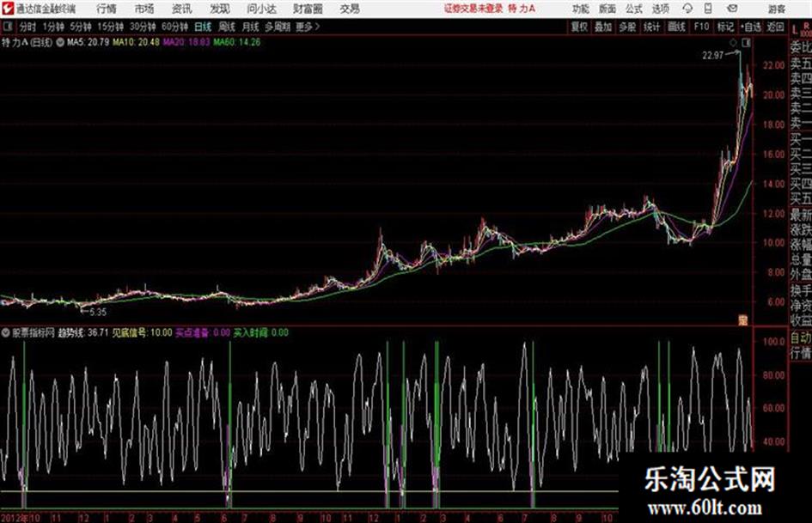Switch to 5分钟 period tab

coord(81,27)
